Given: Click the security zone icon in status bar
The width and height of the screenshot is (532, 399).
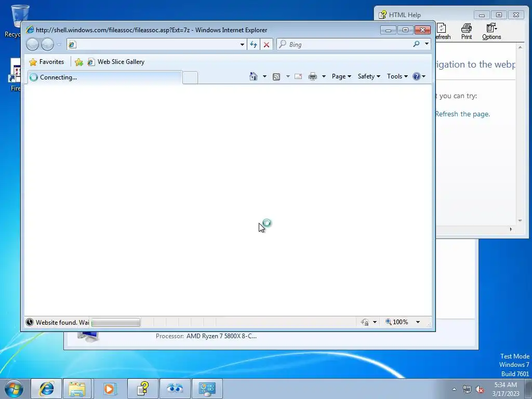Looking at the screenshot, I should tap(365, 322).
